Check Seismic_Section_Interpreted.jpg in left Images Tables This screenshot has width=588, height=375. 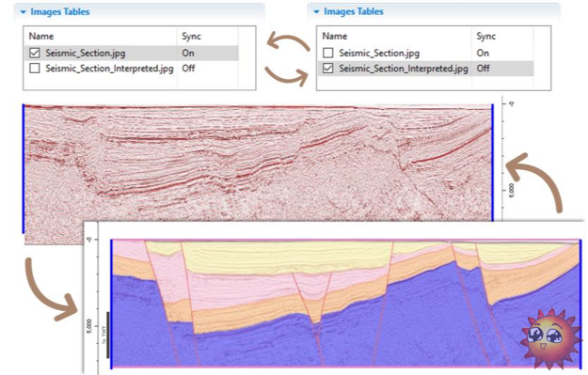click(35, 69)
